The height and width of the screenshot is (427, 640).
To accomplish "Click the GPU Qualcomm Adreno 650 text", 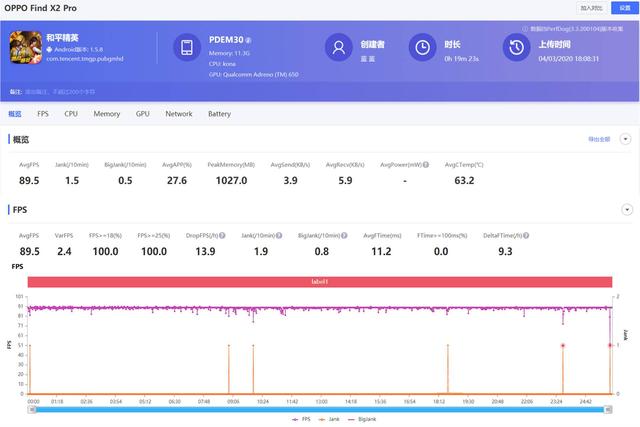I will click(253, 74).
